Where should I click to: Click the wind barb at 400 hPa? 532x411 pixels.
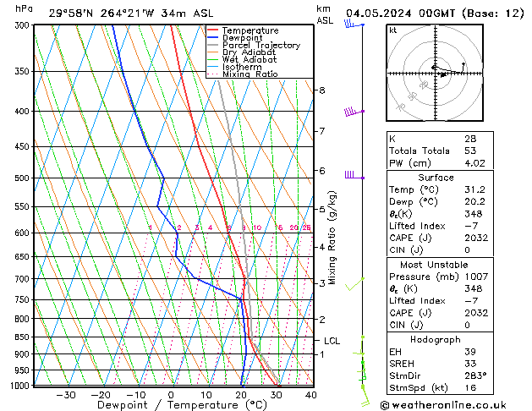354,112
